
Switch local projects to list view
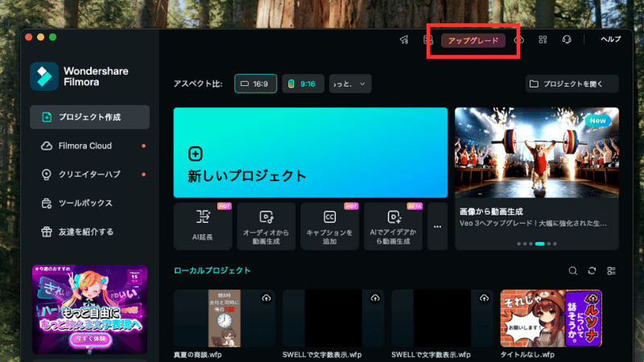pyautogui.click(x=611, y=271)
